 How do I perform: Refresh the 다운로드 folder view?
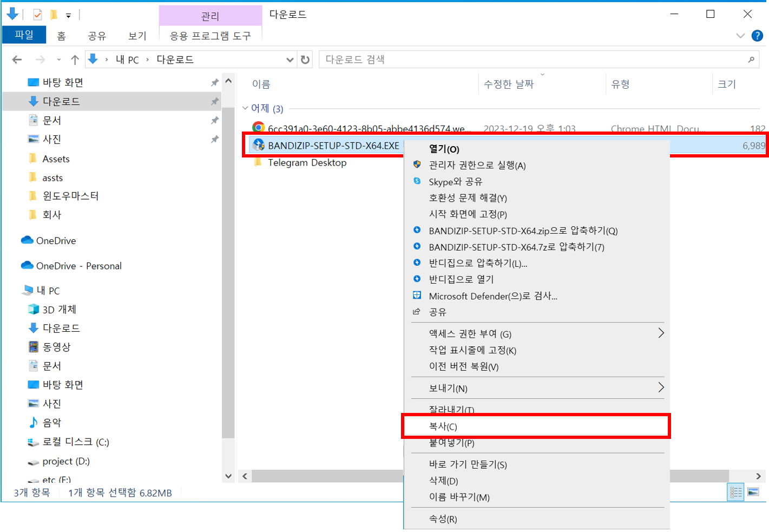(305, 60)
